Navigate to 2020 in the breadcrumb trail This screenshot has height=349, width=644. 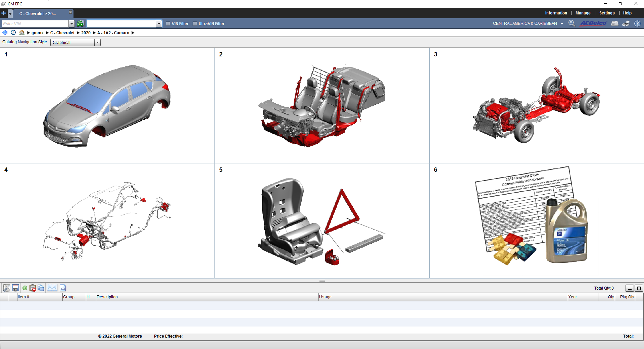pos(86,33)
